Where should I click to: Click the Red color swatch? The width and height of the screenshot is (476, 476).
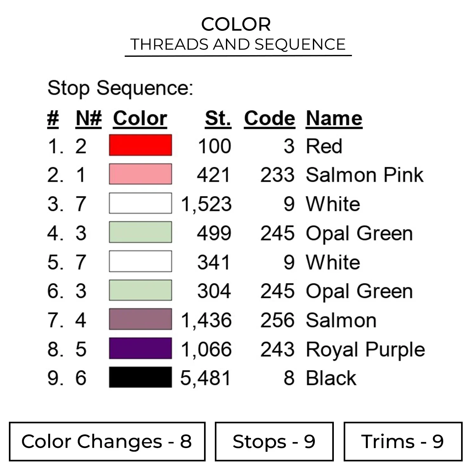(140, 145)
